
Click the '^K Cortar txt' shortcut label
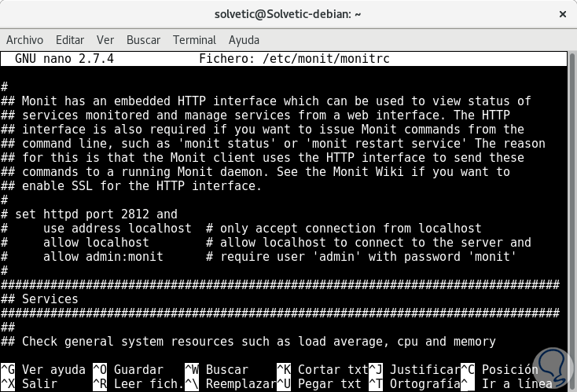point(323,369)
